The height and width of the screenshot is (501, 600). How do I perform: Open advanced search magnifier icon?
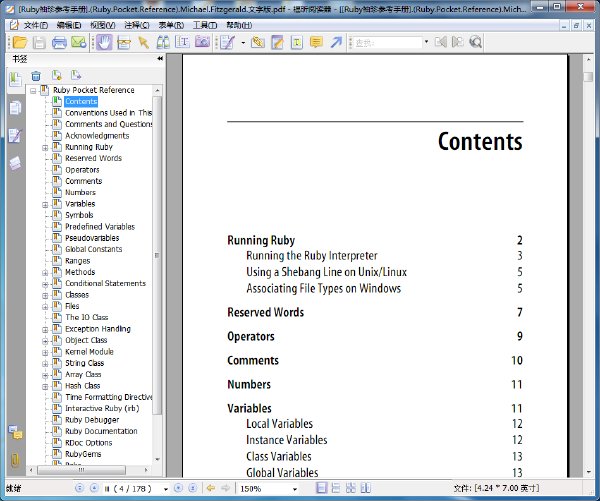point(476,42)
